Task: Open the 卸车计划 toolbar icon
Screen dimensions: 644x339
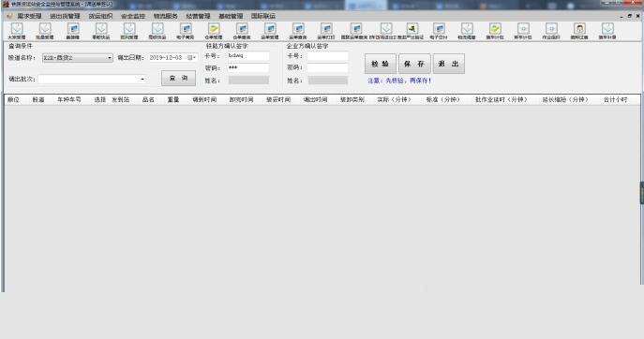Action: pyautogui.click(x=523, y=31)
